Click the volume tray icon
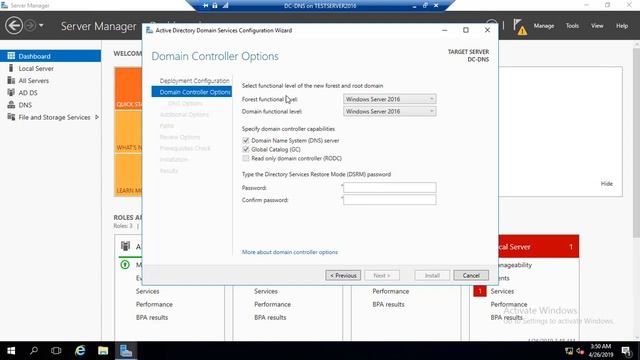Screen dimensions: 640x360 point(580,351)
